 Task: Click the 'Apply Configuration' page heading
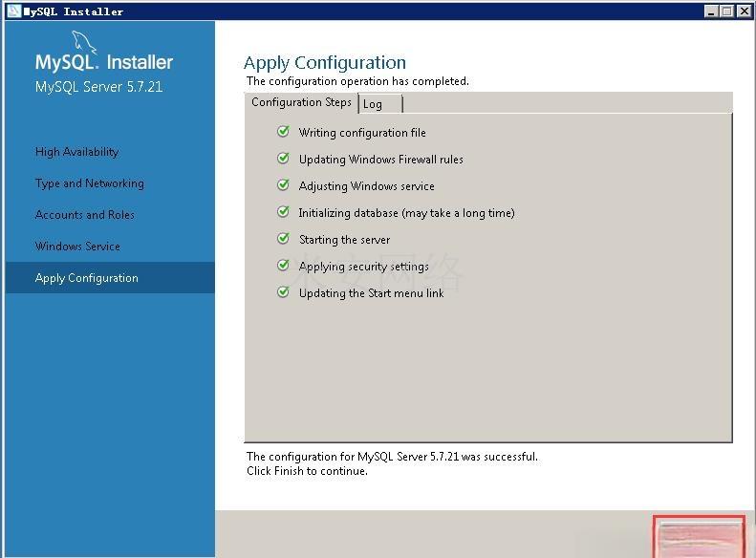325,63
